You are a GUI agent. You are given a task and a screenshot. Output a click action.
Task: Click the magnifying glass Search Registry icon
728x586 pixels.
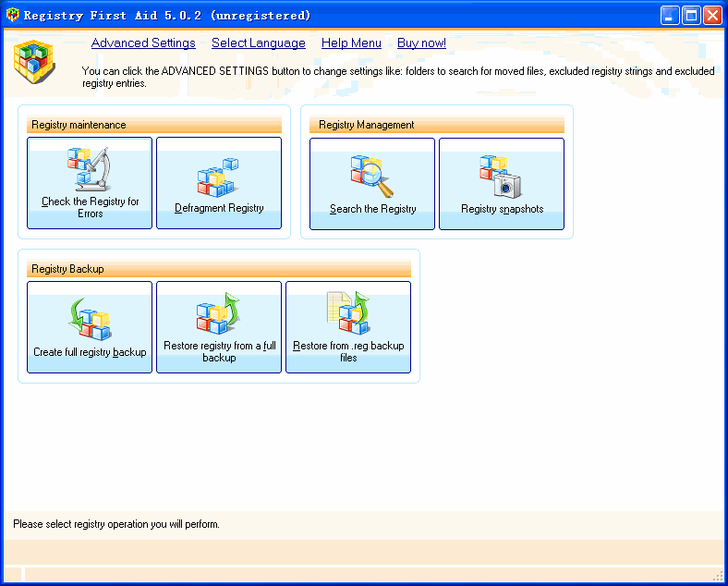click(372, 177)
